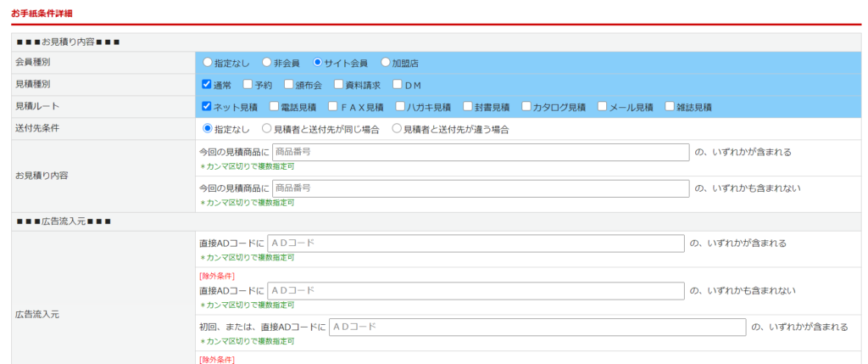Tick the 資料請求 checkbox
Viewport: 868px width, 364px height.
click(338, 85)
